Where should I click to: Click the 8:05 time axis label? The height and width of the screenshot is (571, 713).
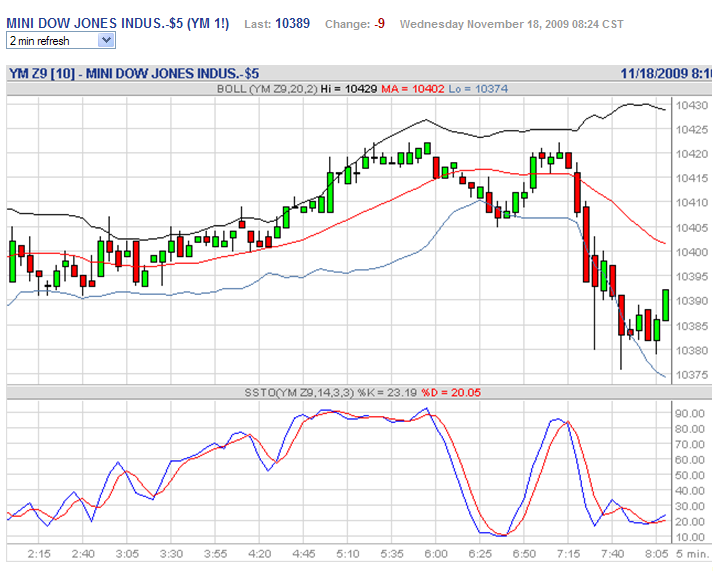tap(657, 554)
